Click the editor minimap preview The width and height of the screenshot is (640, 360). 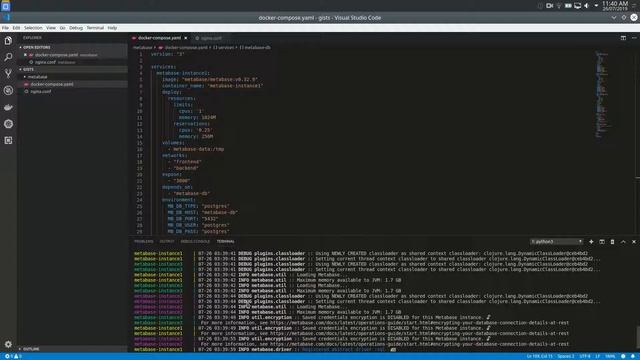(x=602, y=95)
